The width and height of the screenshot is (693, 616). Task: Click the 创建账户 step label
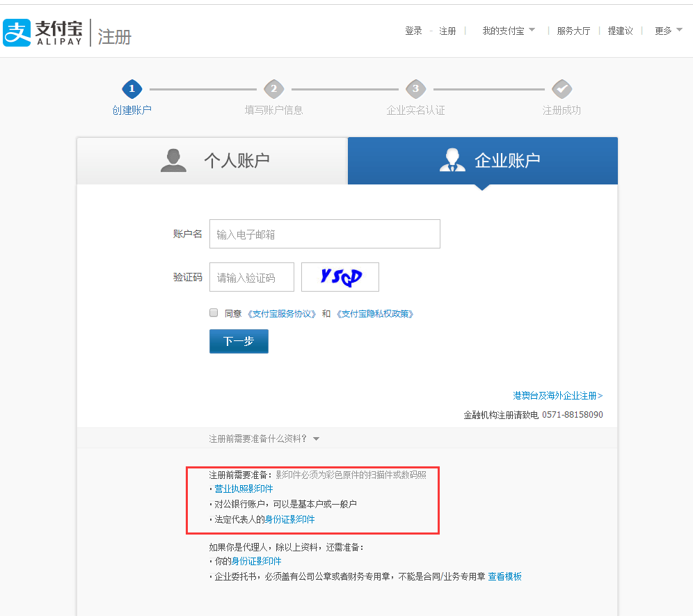[132, 110]
